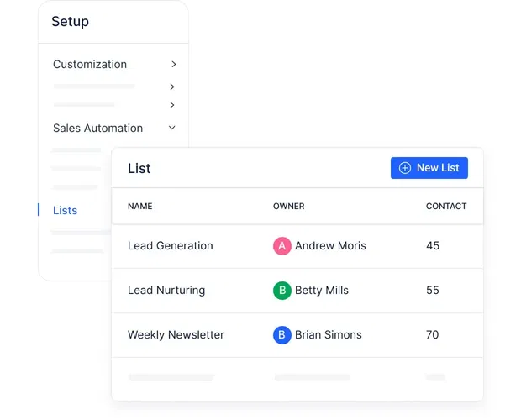Open the Customization menu item
This screenshot has width=521, height=420.
point(90,64)
